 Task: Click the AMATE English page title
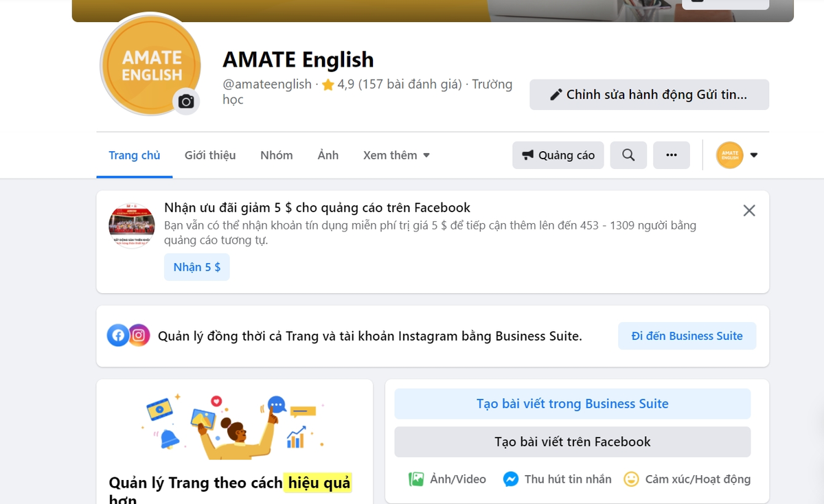(298, 60)
